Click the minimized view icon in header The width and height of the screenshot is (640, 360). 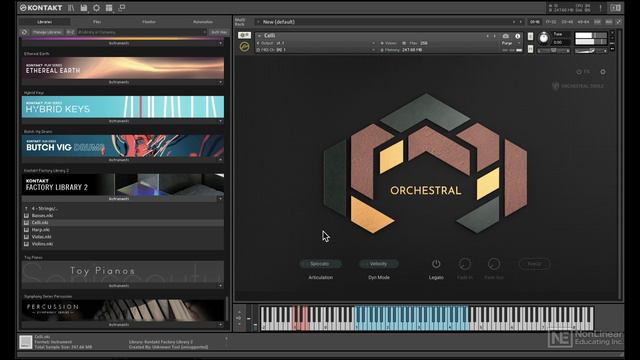122,8
